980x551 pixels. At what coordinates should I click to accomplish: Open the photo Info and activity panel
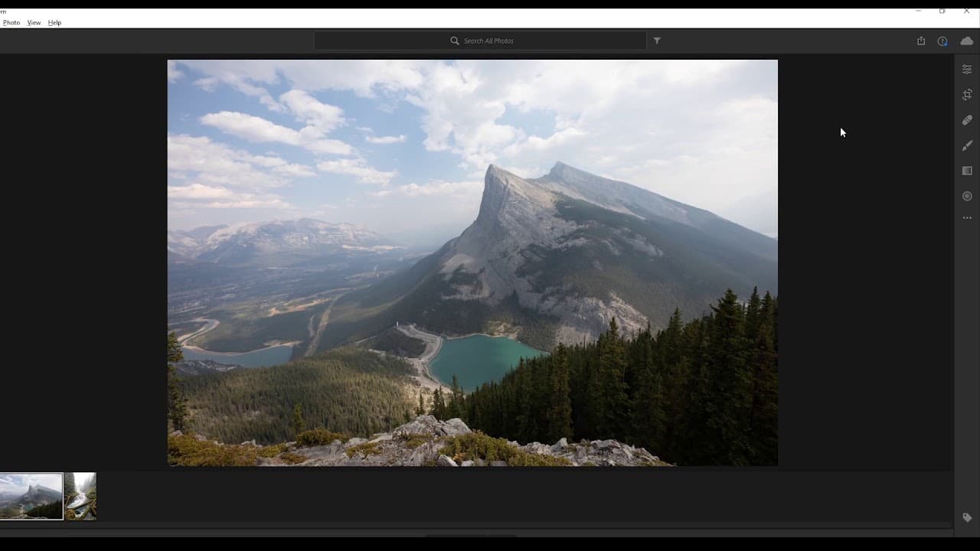942,41
